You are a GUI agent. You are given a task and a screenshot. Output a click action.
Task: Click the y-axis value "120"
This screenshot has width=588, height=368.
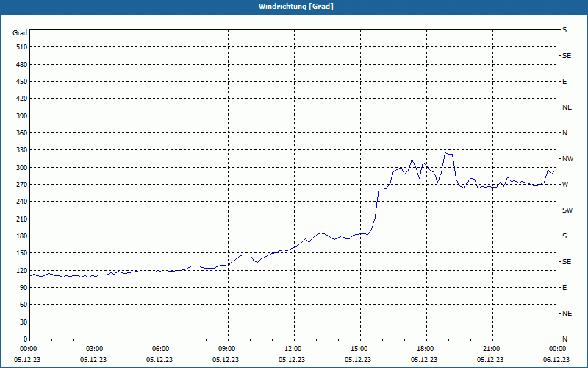[x=22, y=270]
